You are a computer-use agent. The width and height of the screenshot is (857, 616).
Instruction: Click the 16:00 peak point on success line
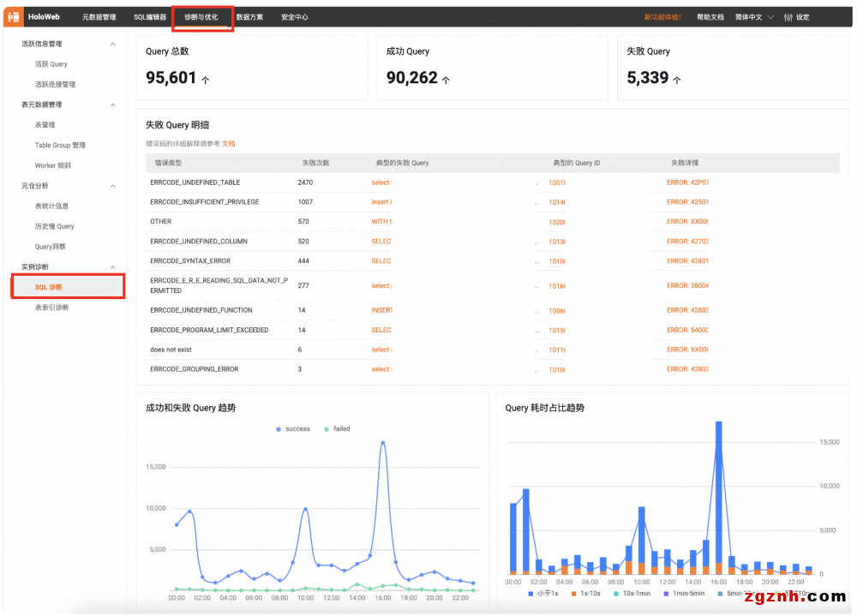382,443
